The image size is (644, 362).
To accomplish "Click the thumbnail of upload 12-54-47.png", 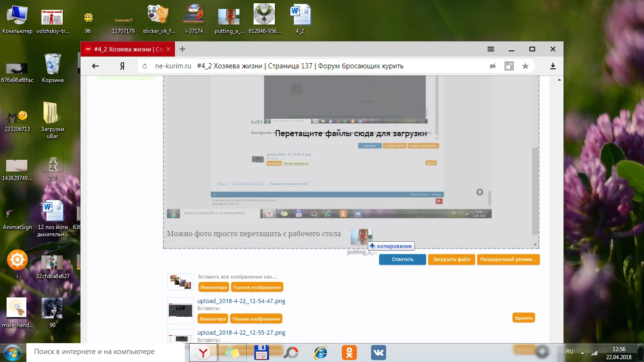I will [181, 311].
